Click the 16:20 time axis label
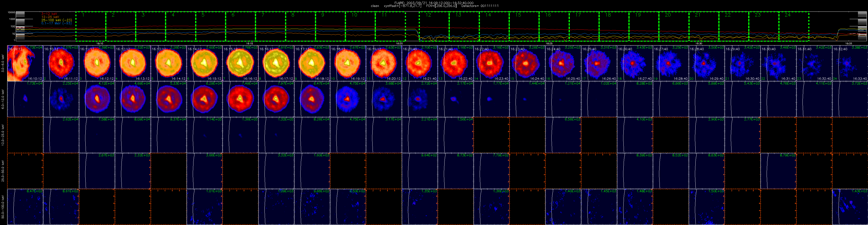This screenshot has width=868, height=225. pyautogui.click(x=399, y=44)
